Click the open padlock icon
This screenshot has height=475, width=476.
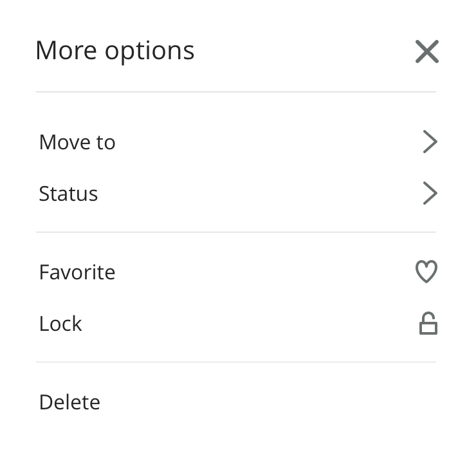(428, 324)
